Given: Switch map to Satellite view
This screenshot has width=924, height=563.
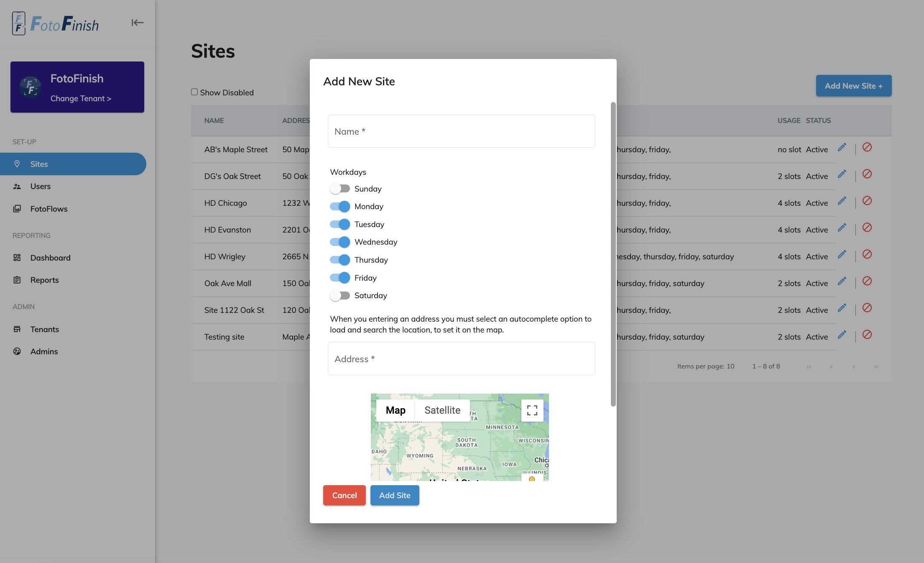Looking at the screenshot, I should tap(442, 410).
